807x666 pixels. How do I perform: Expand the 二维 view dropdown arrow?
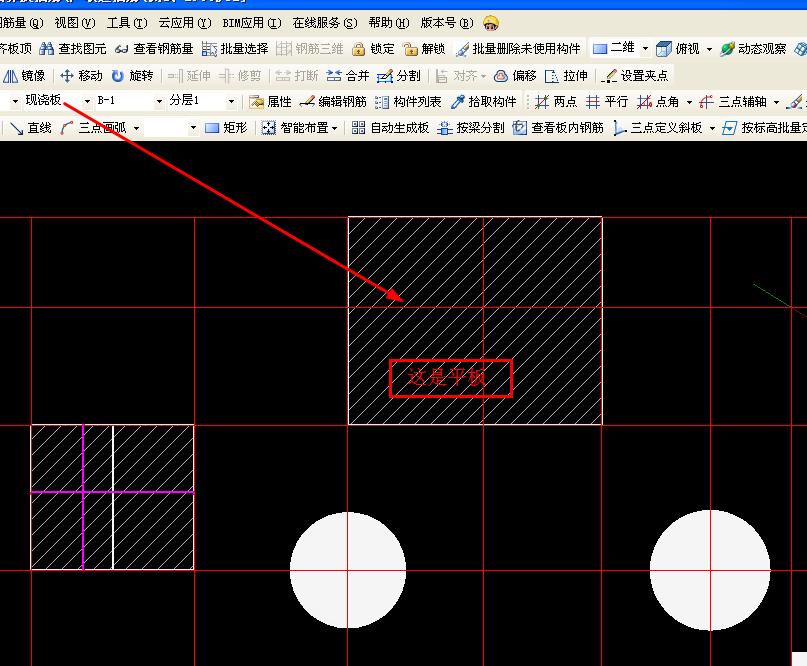(645, 49)
